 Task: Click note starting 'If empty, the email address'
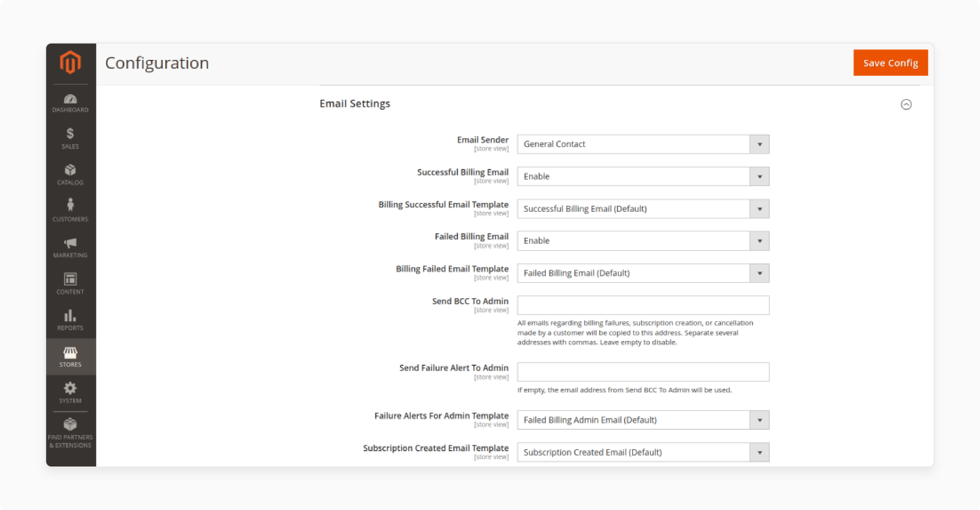pos(624,390)
